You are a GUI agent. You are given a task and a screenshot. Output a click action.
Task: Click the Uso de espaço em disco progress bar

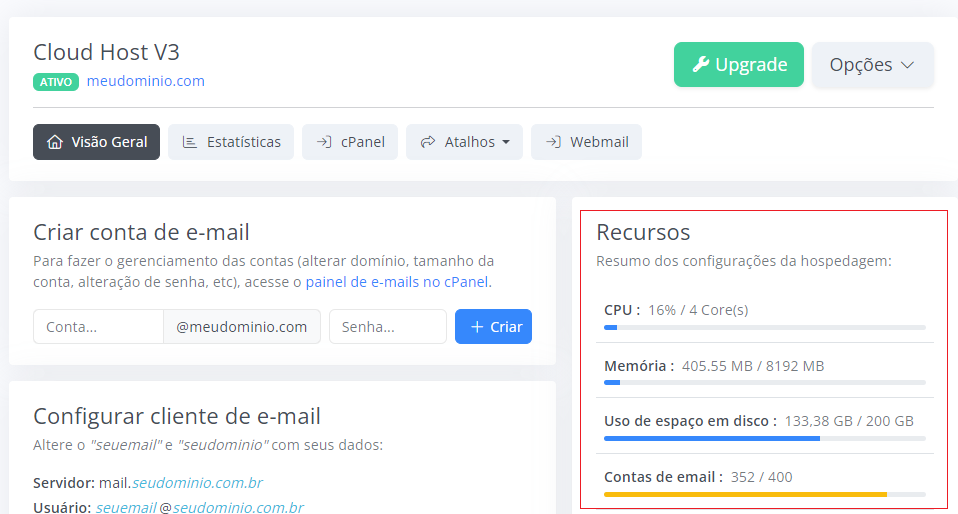[x=765, y=438]
